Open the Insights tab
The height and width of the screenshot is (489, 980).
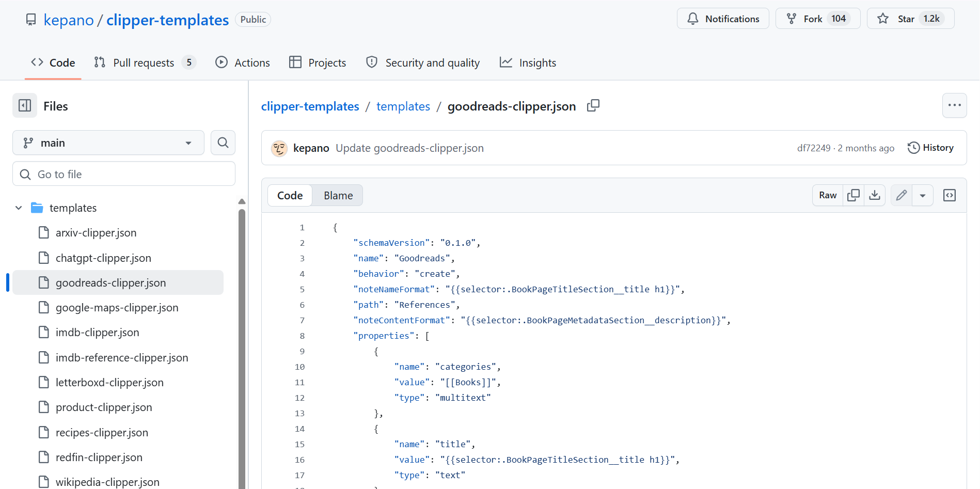[528, 62]
